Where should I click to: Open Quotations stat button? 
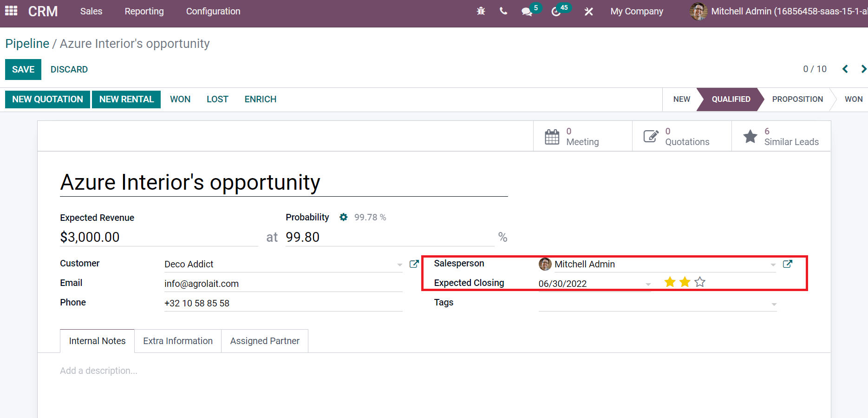click(x=682, y=136)
